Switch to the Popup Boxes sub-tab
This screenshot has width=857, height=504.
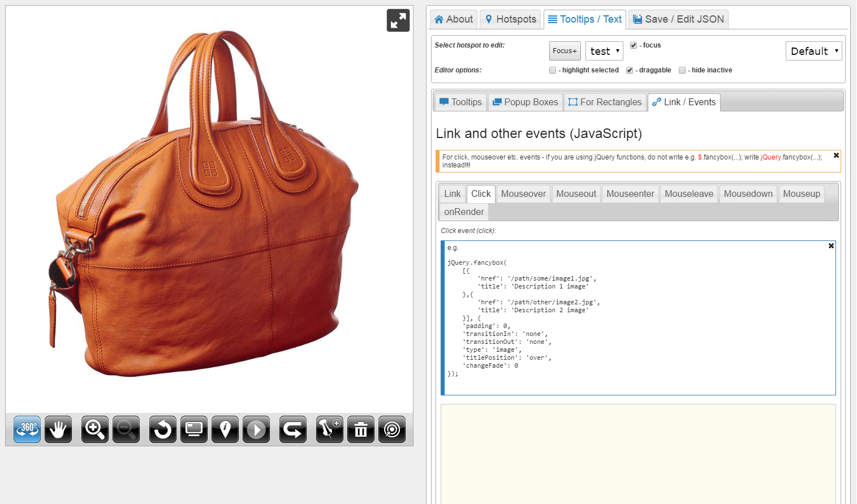click(526, 102)
